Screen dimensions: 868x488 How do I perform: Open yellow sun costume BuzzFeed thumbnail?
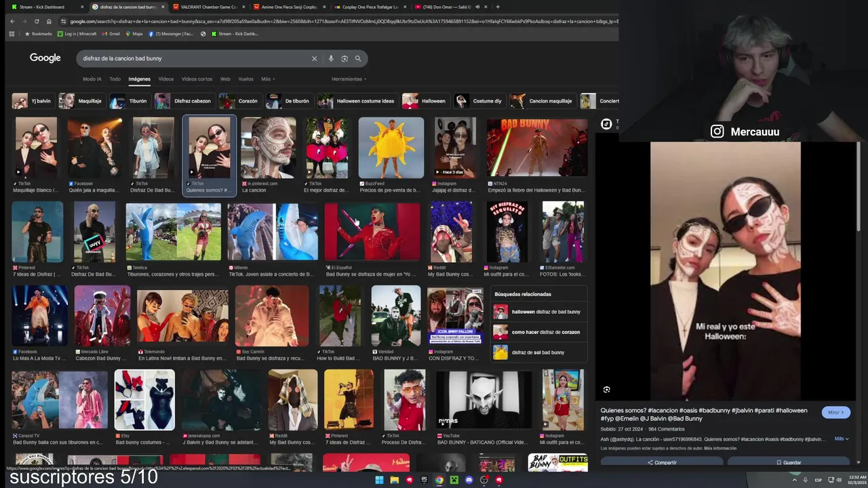pyautogui.click(x=391, y=148)
